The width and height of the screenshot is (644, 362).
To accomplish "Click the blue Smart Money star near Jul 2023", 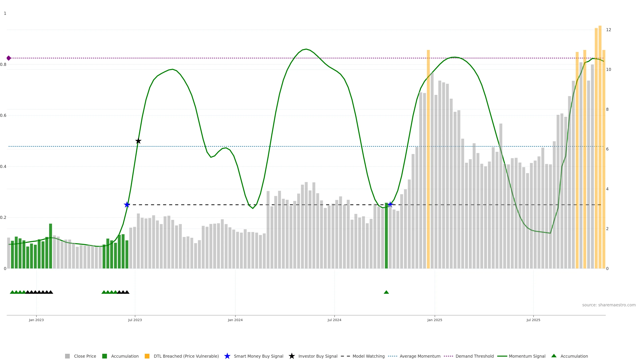I will pos(127,205).
